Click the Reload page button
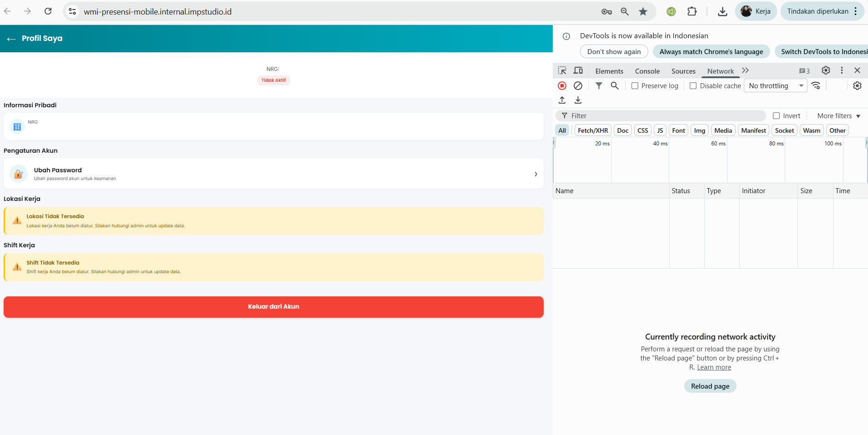Screen dimensions: 868x435 (x=710, y=386)
